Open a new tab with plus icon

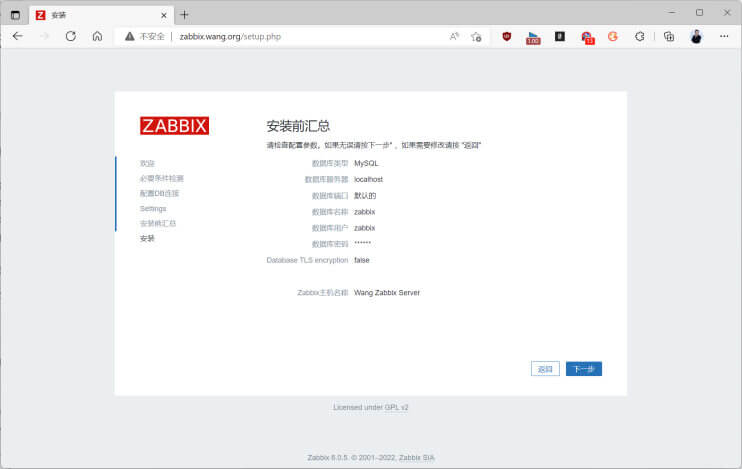point(184,15)
